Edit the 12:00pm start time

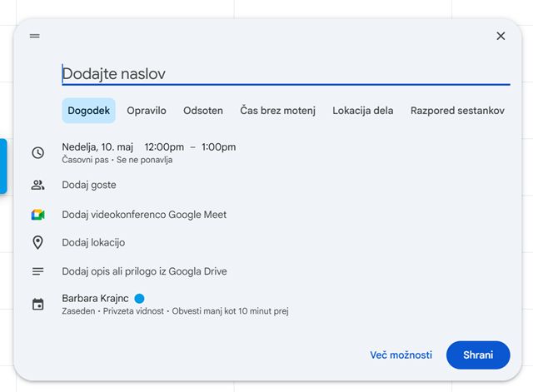point(164,147)
